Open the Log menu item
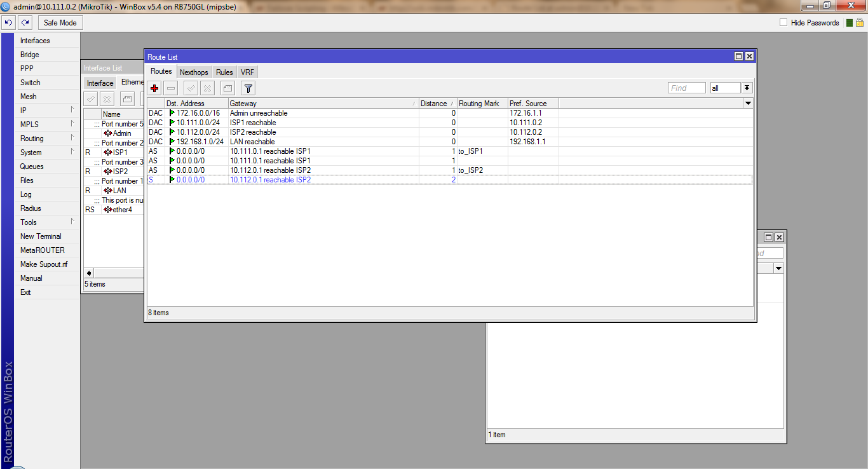 (47, 194)
